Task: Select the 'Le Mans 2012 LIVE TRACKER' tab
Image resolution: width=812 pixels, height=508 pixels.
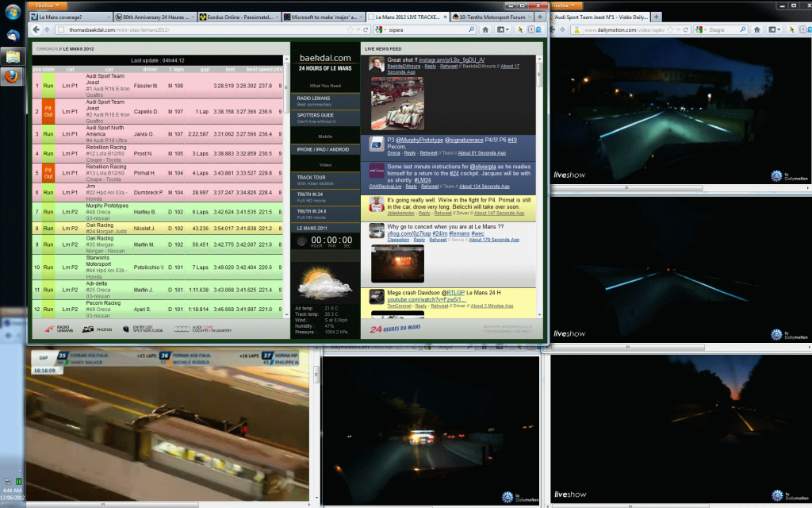Action: (408, 17)
